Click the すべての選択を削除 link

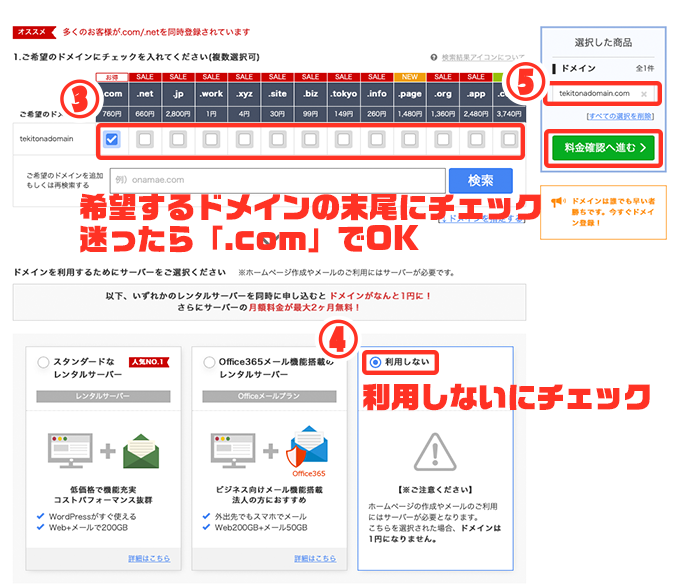coord(620,116)
